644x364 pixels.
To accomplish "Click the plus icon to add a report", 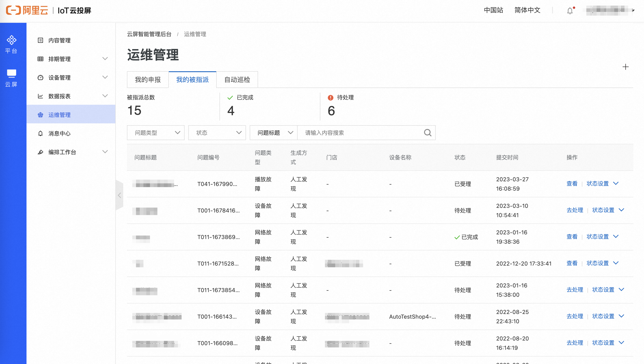I will (x=625, y=67).
